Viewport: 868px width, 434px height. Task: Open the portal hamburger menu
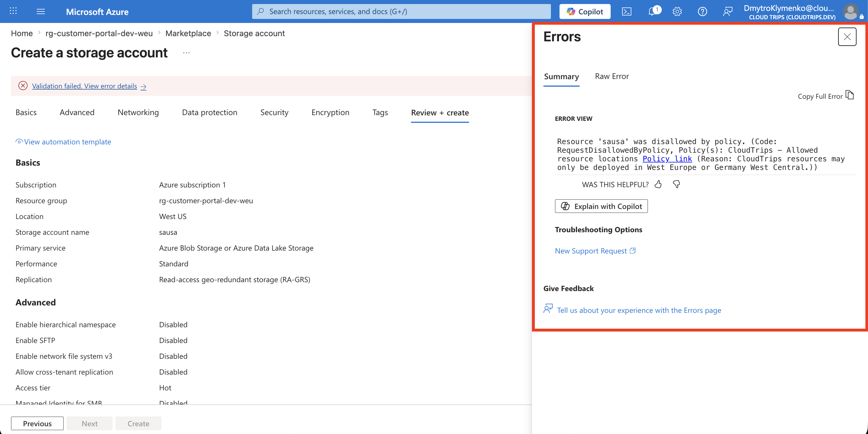[41, 11]
